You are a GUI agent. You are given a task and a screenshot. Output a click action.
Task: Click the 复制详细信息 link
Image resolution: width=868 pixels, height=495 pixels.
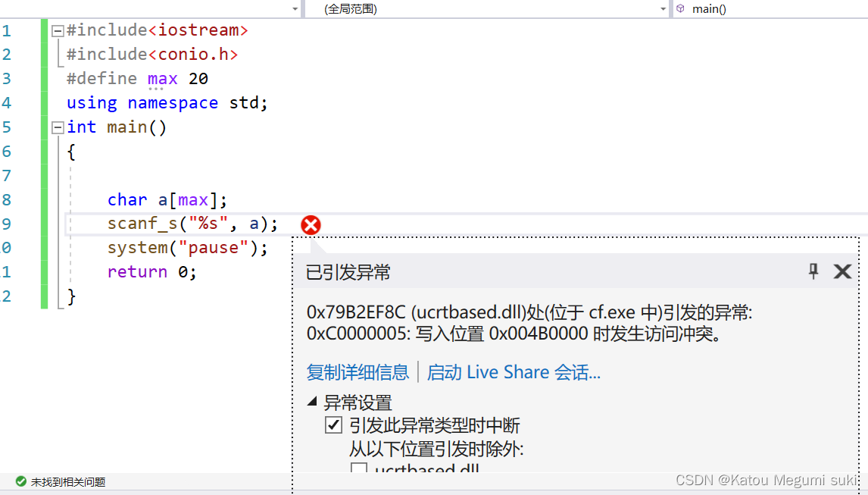pyautogui.click(x=358, y=372)
